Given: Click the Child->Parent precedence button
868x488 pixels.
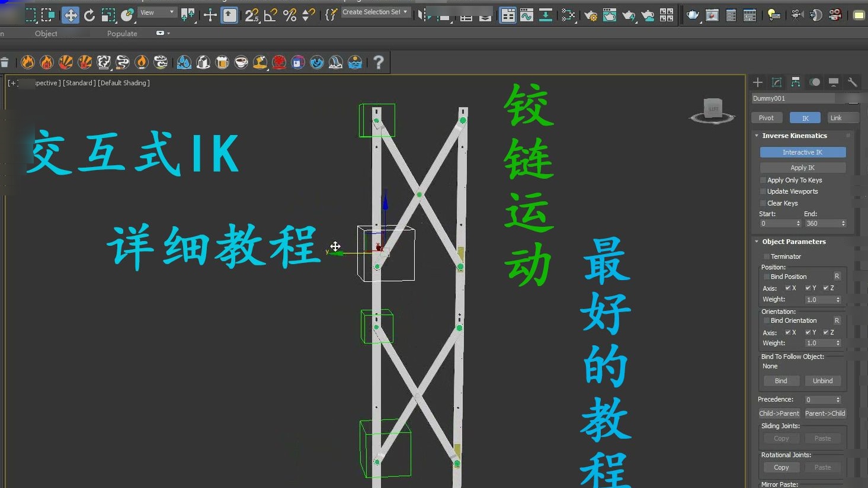Looking at the screenshot, I should click(779, 413).
